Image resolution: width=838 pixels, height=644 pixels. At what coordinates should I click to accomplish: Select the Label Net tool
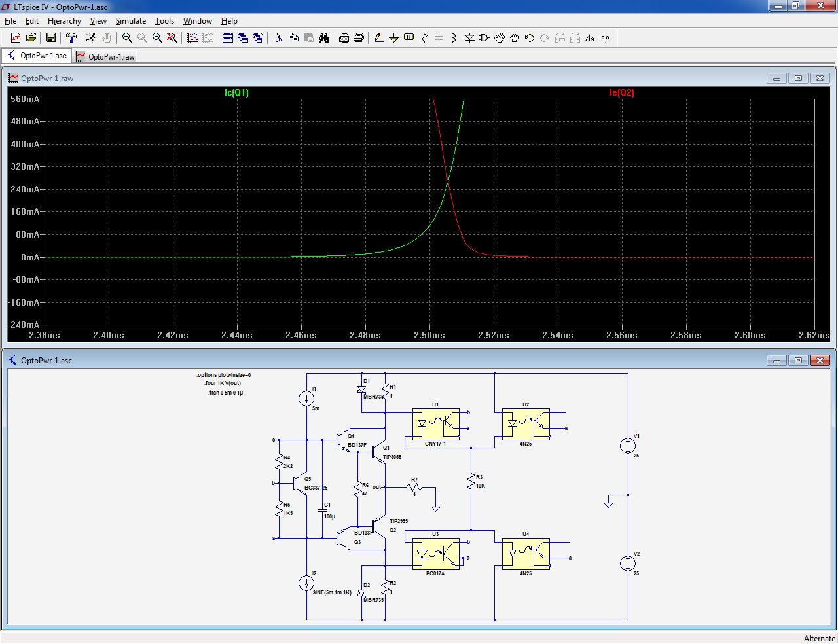409,38
